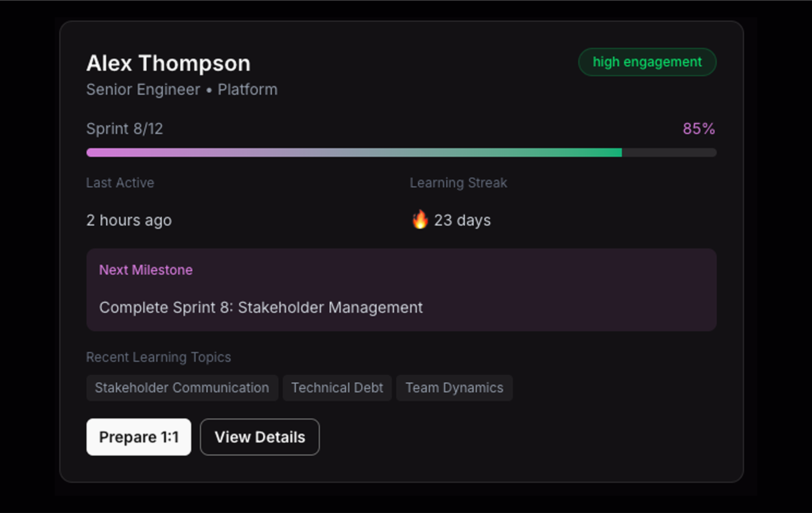Click the View Details button
Screen dimensions: 812x513
click(x=259, y=437)
